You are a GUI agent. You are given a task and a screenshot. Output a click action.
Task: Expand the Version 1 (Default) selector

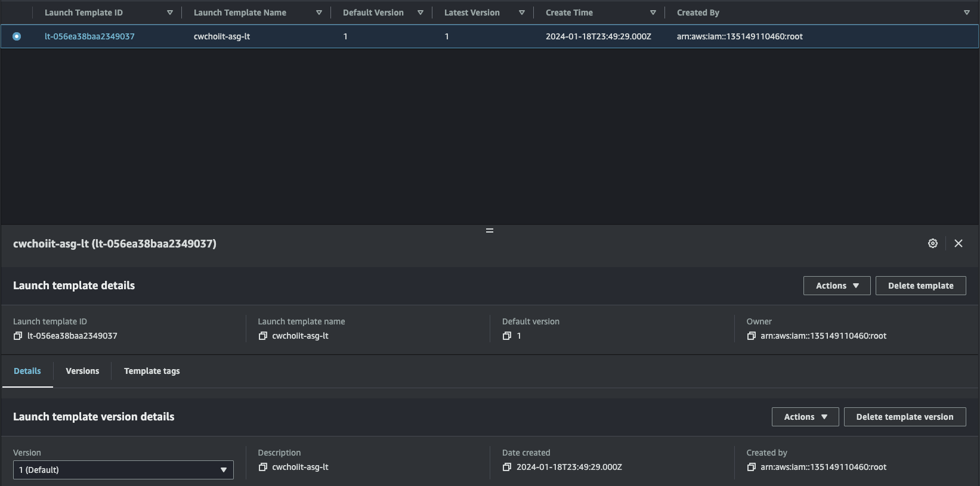point(123,470)
